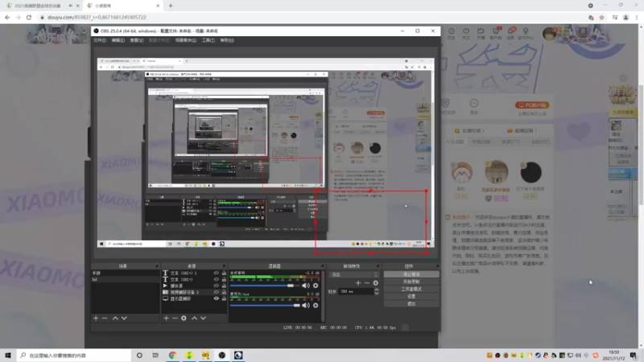Pop out the scene transitions dock panel
The height and width of the screenshot is (362, 644).
click(378, 266)
